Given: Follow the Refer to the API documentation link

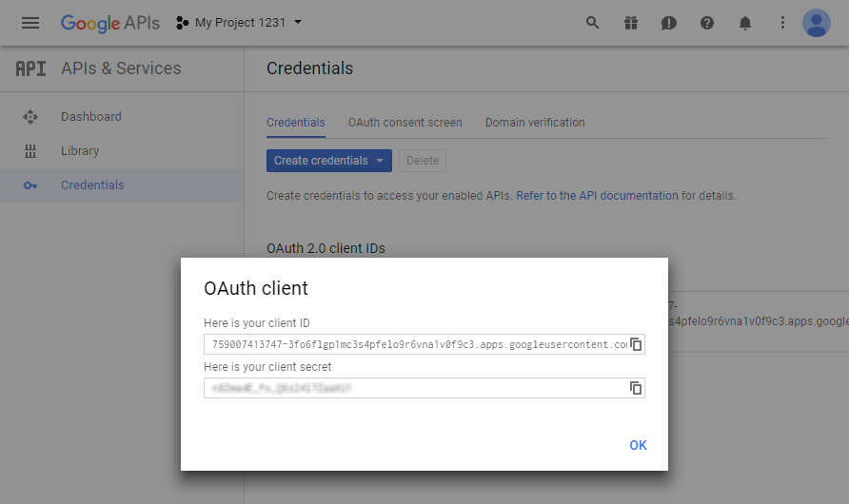Looking at the screenshot, I should [x=597, y=196].
